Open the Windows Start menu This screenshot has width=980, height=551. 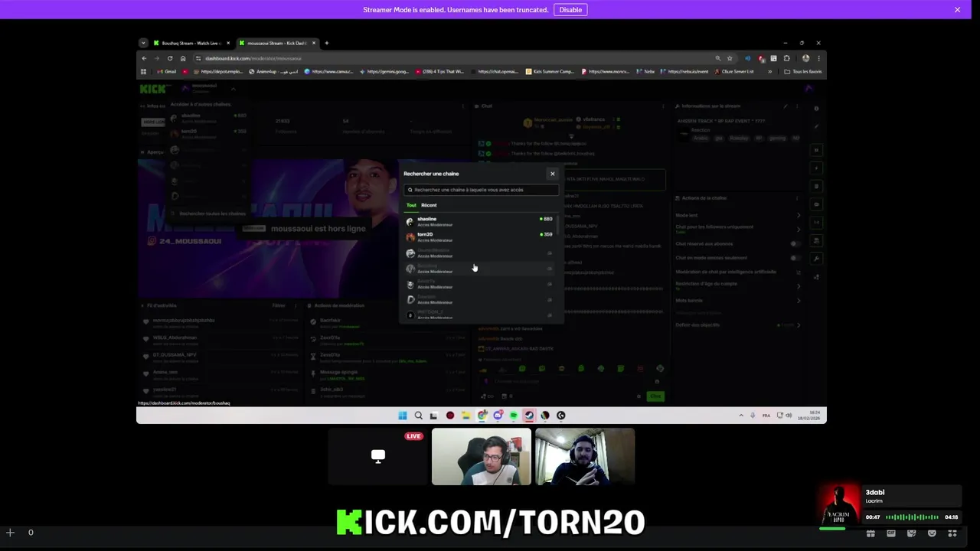(x=403, y=416)
